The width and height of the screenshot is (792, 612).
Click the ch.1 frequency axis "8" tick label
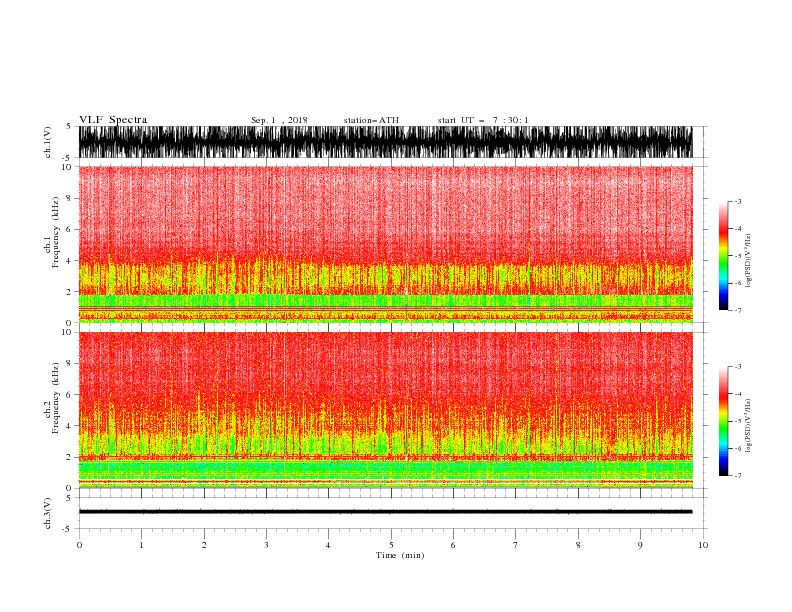point(70,198)
